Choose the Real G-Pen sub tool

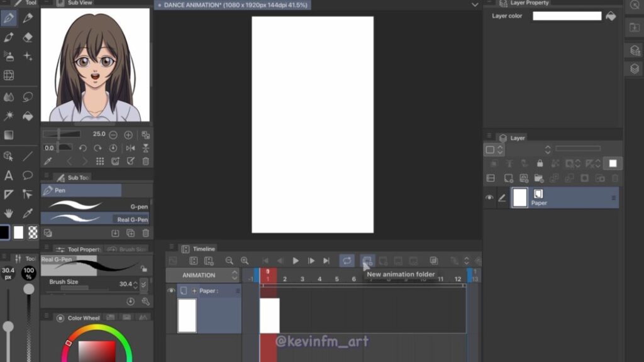pos(96,219)
